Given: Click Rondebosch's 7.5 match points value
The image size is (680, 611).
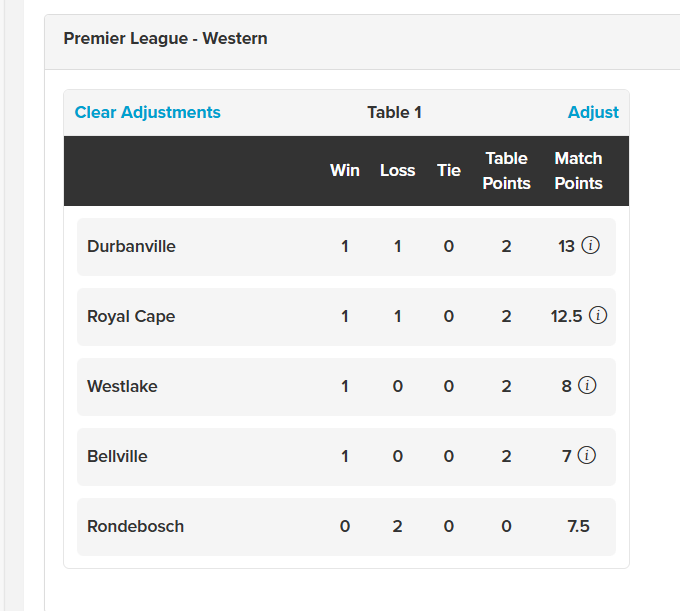Looking at the screenshot, I should 578,526.
